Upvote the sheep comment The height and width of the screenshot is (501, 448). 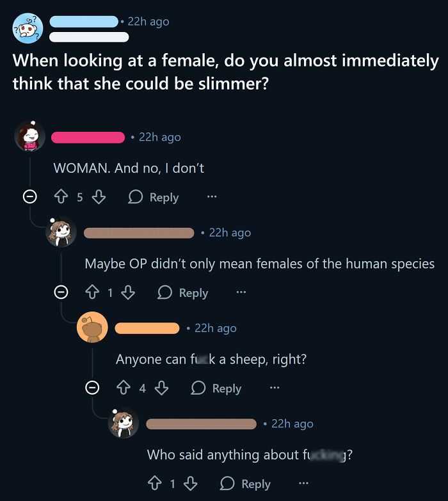[125, 388]
